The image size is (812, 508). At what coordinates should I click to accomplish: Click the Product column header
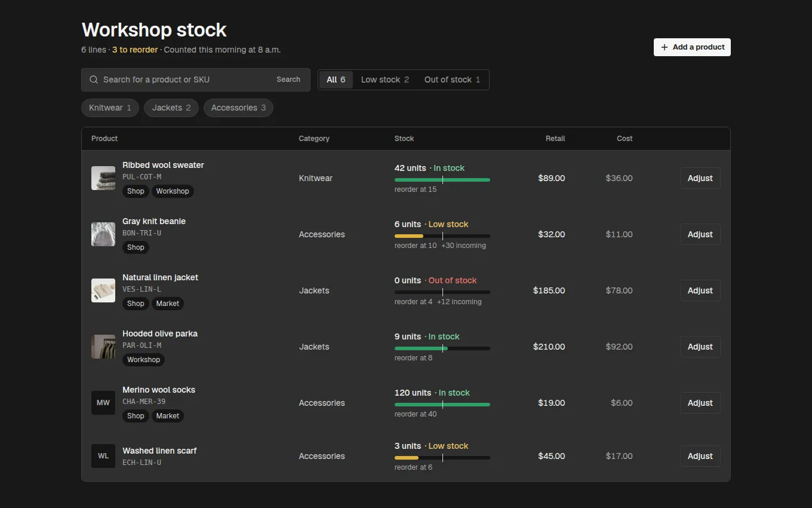[x=104, y=139]
